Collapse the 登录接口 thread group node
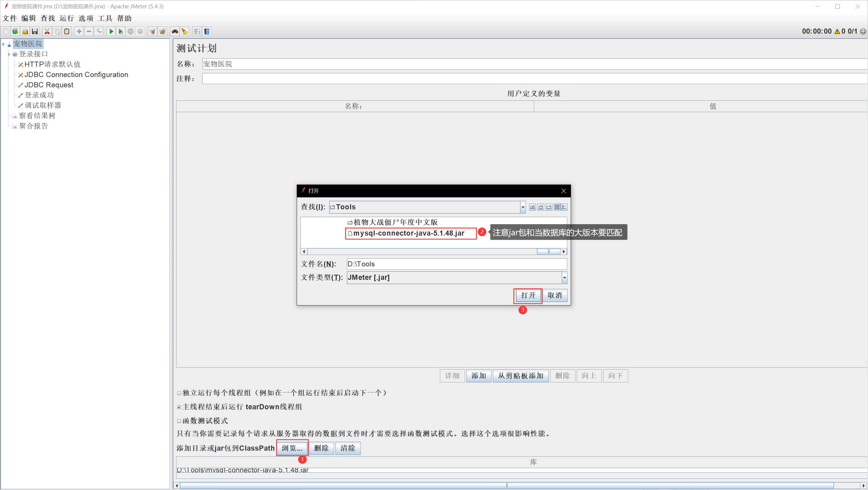 click(9, 54)
